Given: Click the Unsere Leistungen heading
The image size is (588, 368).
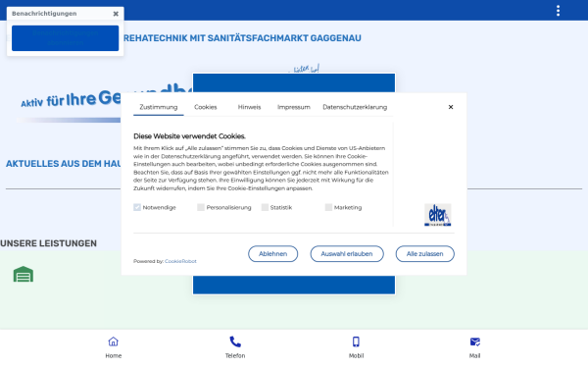Looking at the screenshot, I should click(48, 243).
